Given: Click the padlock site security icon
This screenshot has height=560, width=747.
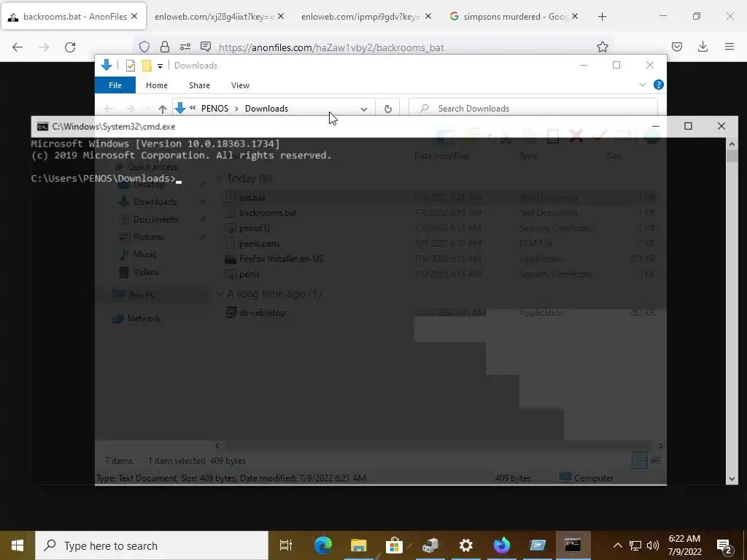Looking at the screenshot, I should [x=165, y=47].
